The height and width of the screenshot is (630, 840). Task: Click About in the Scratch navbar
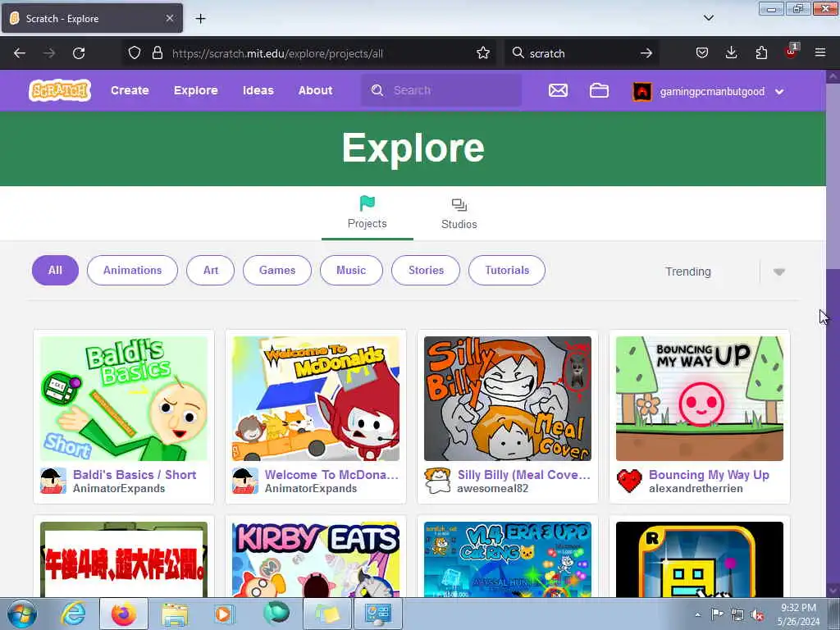316,90
